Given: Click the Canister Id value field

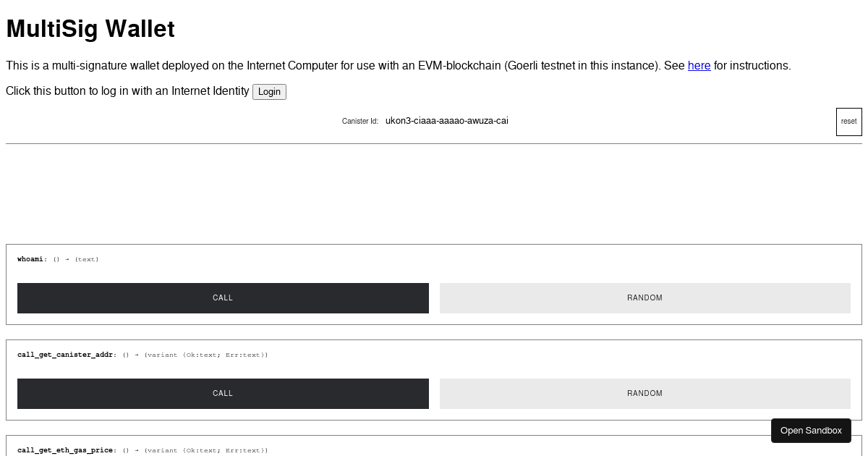Looking at the screenshot, I should 447,121.
